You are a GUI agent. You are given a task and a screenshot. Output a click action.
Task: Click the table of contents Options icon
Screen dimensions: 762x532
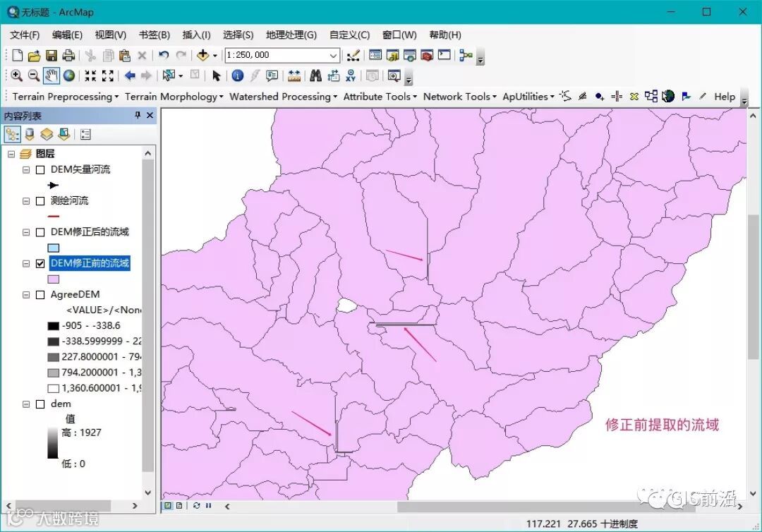[x=85, y=135]
